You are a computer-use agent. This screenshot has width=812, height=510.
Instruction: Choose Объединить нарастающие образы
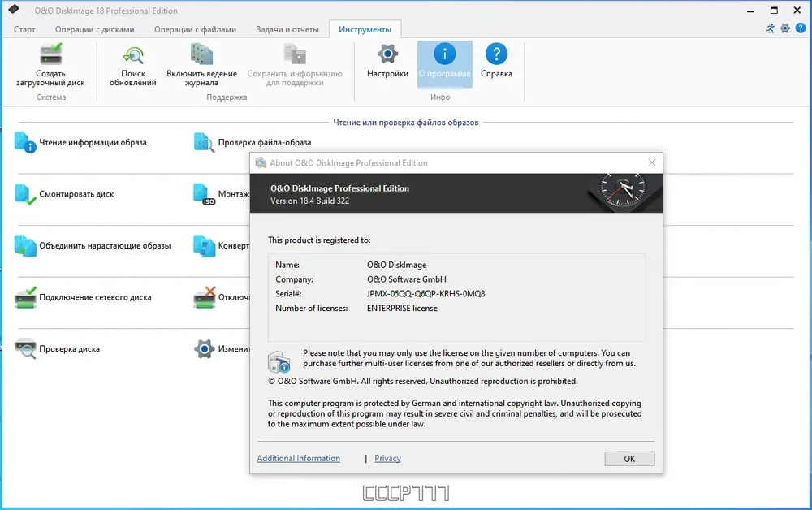point(93,246)
